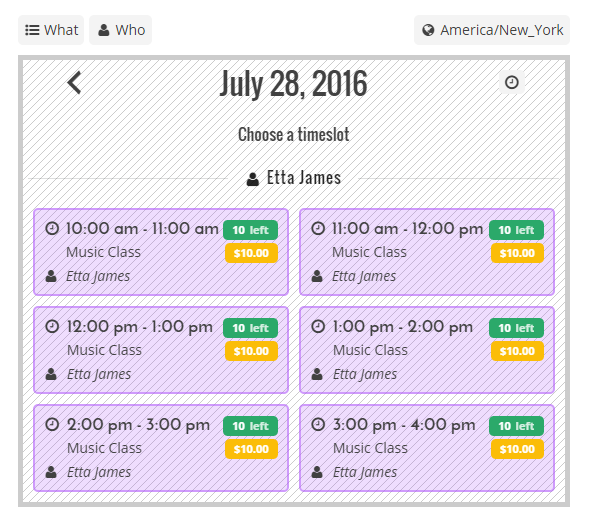Pick the 2:00 pm - 3:00 pm timeslot
589x522 pixels.
click(161, 448)
